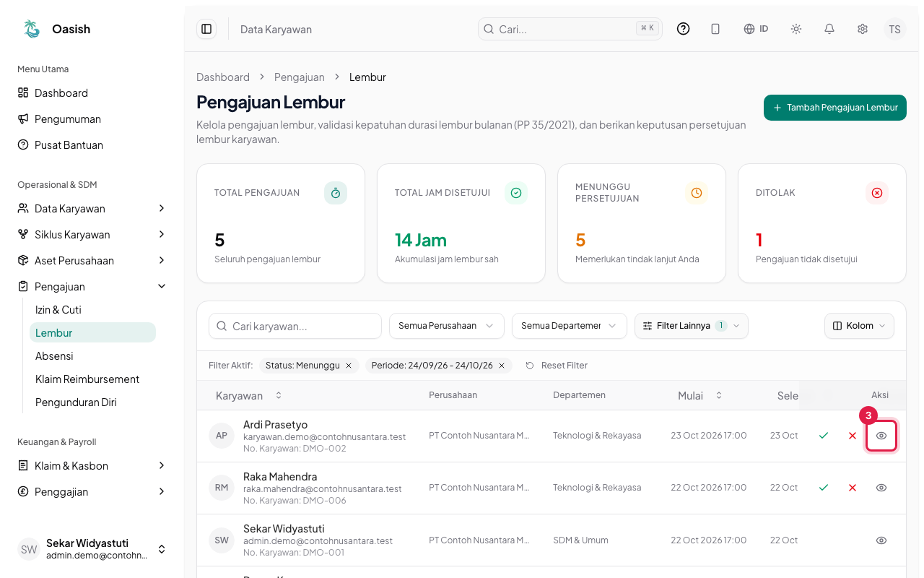Go to Izin & Cuti submenu

coord(92,310)
